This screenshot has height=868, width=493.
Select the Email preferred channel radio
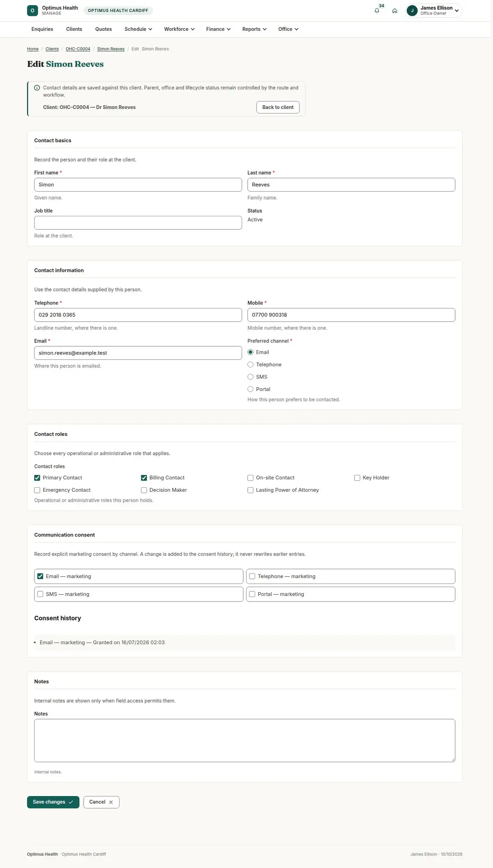click(251, 352)
